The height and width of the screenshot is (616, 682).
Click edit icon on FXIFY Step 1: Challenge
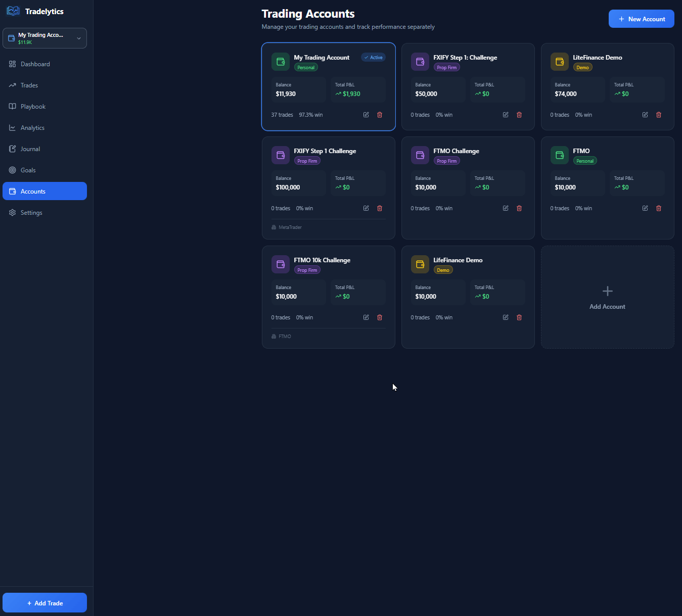point(506,115)
